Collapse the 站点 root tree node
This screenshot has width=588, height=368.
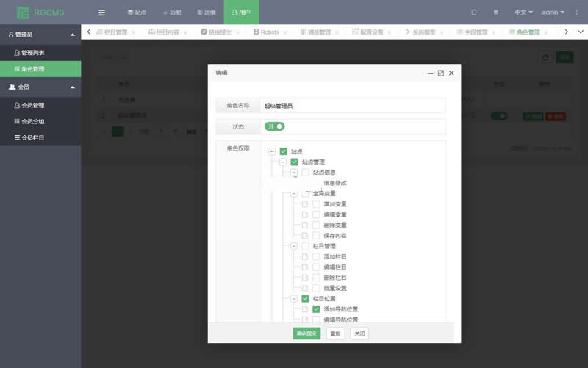click(x=272, y=151)
